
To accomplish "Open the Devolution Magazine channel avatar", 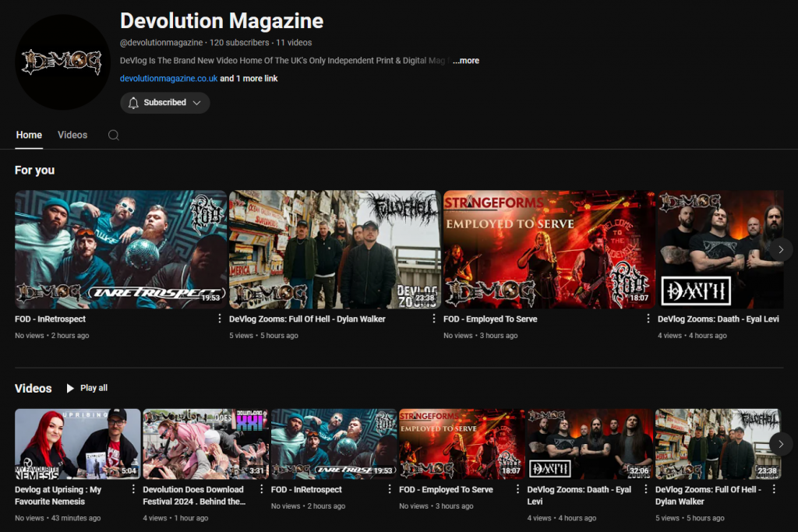I will click(63, 62).
